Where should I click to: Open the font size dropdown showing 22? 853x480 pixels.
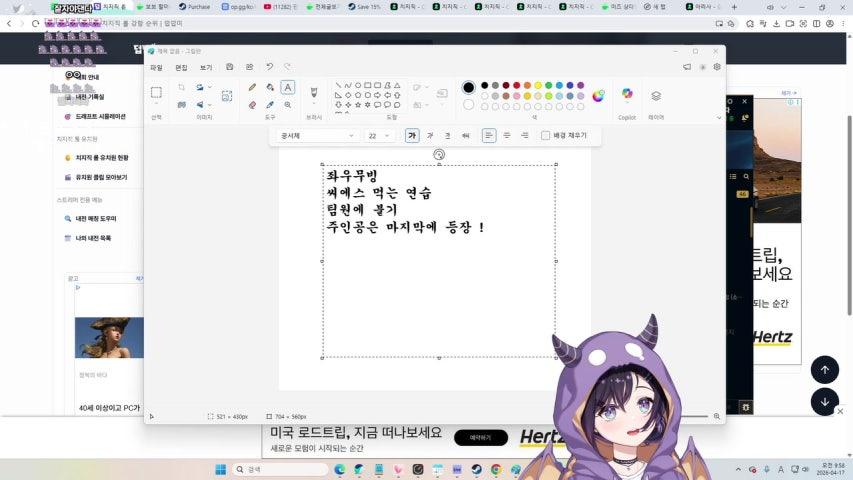coord(379,136)
